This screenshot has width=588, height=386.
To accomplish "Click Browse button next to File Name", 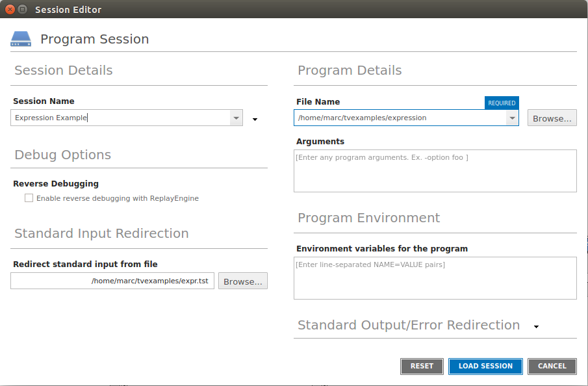I will (552, 118).
